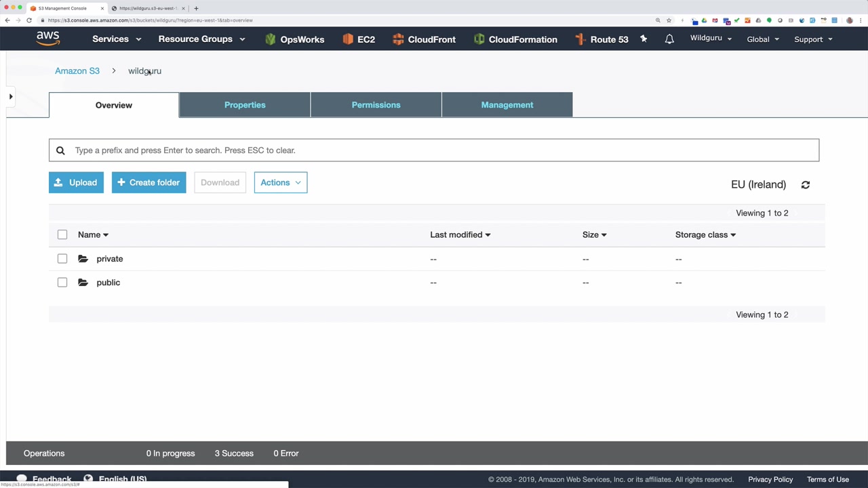868x488 pixels.
Task: Click the Operations label in the status bar
Action: pos(44,453)
